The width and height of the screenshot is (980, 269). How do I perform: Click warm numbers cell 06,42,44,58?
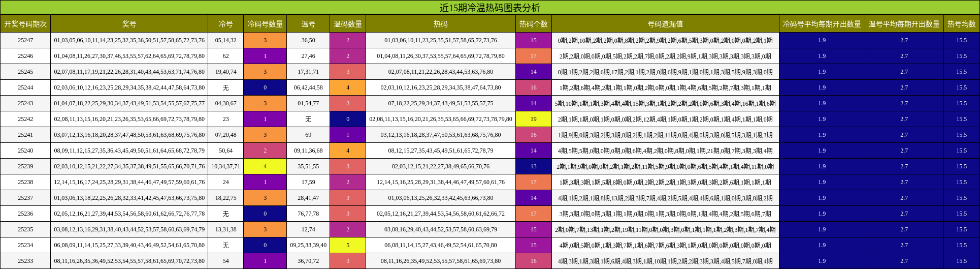pos(308,87)
